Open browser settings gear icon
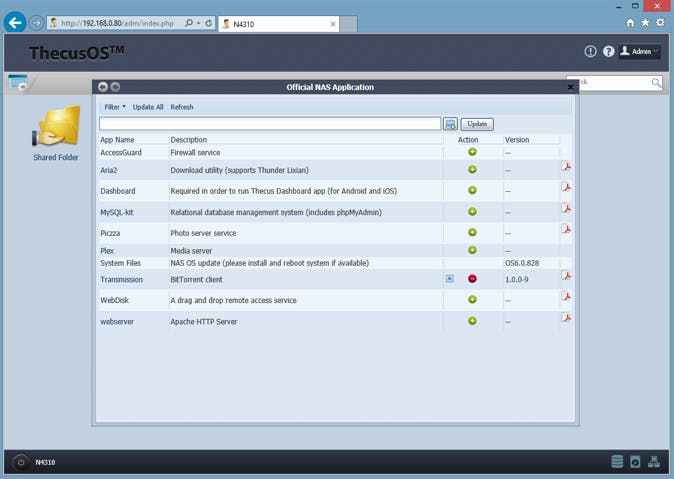This screenshot has height=479, width=674. point(660,23)
